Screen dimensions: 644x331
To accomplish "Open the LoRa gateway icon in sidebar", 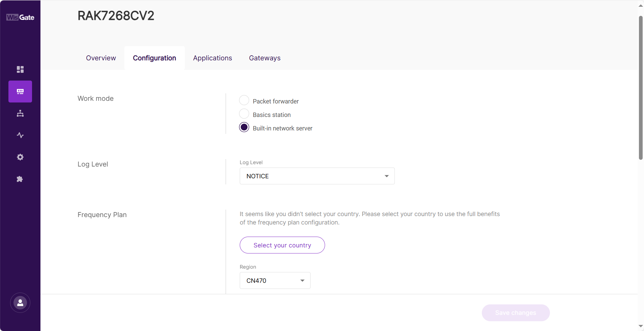I will (20, 91).
